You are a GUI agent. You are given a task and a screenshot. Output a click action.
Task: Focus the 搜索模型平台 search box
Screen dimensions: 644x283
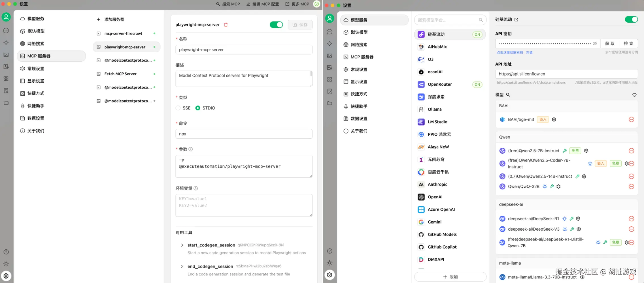pos(450,20)
